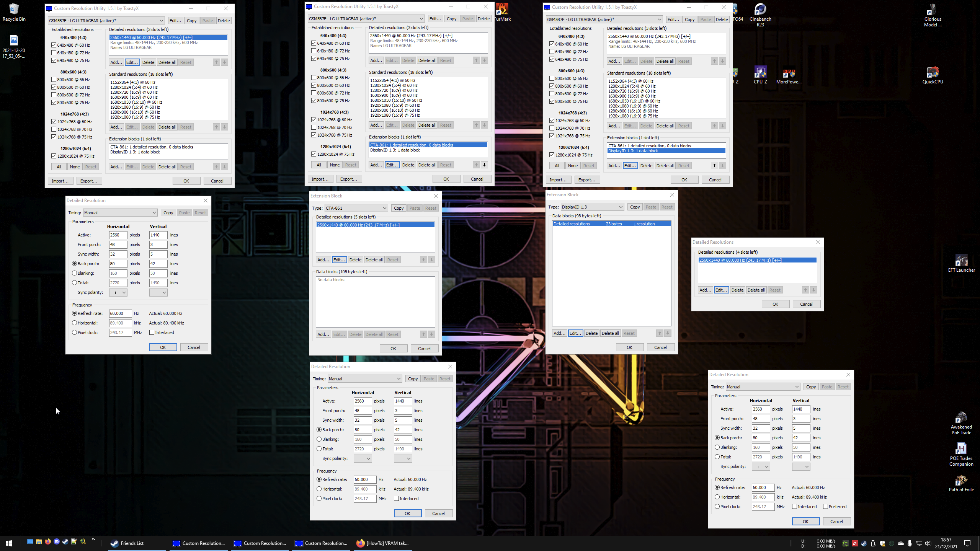
Task: Click OK in the CTA-861 Extension Block dialog
Action: tap(393, 349)
